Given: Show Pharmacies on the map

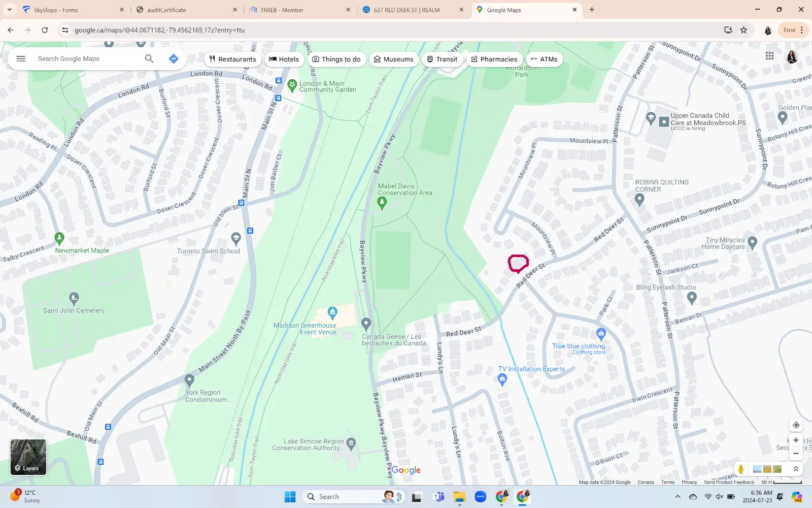Looking at the screenshot, I should tap(494, 59).
